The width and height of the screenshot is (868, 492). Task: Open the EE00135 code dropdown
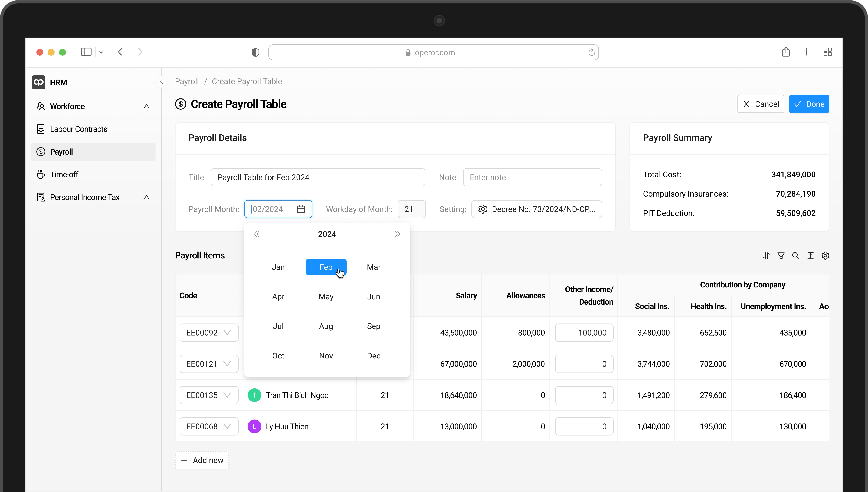pyautogui.click(x=209, y=395)
